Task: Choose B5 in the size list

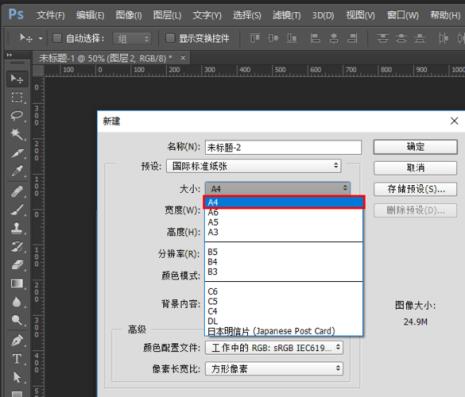Action: point(284,252)
